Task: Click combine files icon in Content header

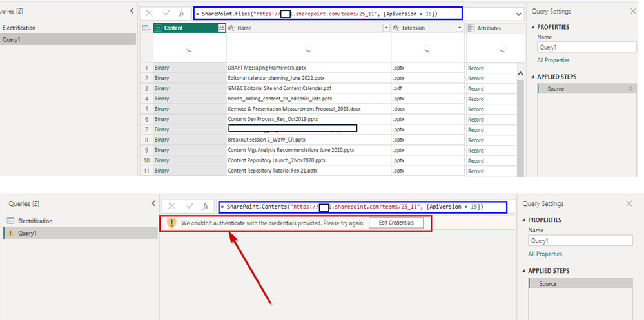Action: [x=221, y=28]
